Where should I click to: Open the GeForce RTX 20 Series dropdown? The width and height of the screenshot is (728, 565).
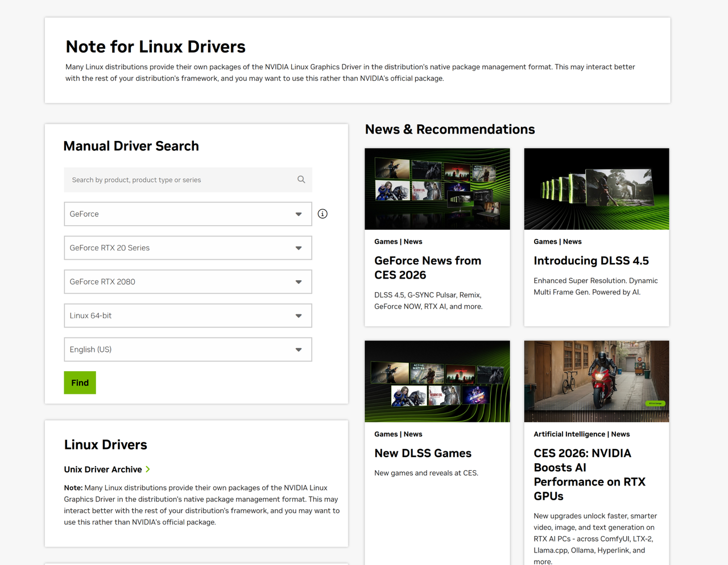[x=188, y=248]
